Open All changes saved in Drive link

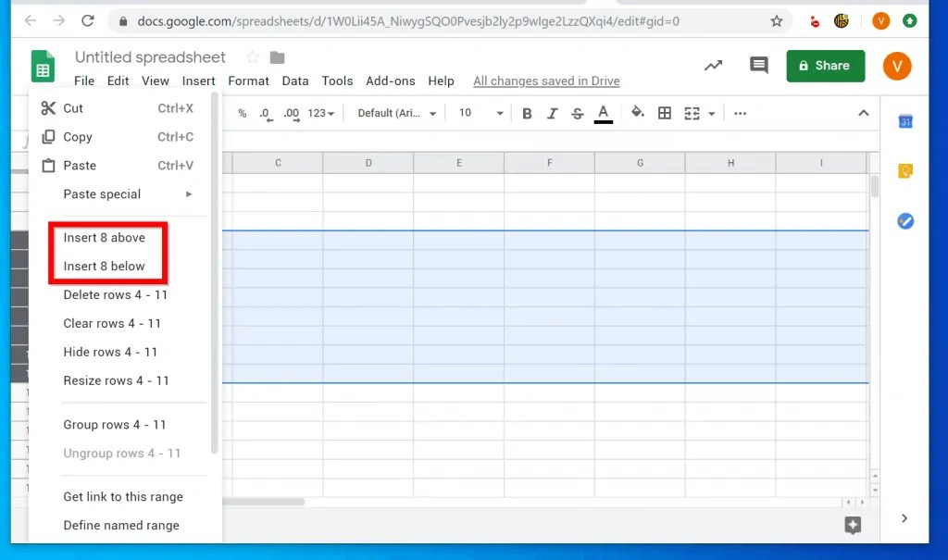click(545, 81)
